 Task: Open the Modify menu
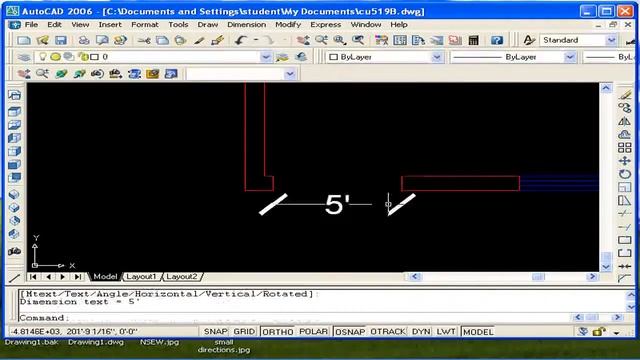coord(288,24)
